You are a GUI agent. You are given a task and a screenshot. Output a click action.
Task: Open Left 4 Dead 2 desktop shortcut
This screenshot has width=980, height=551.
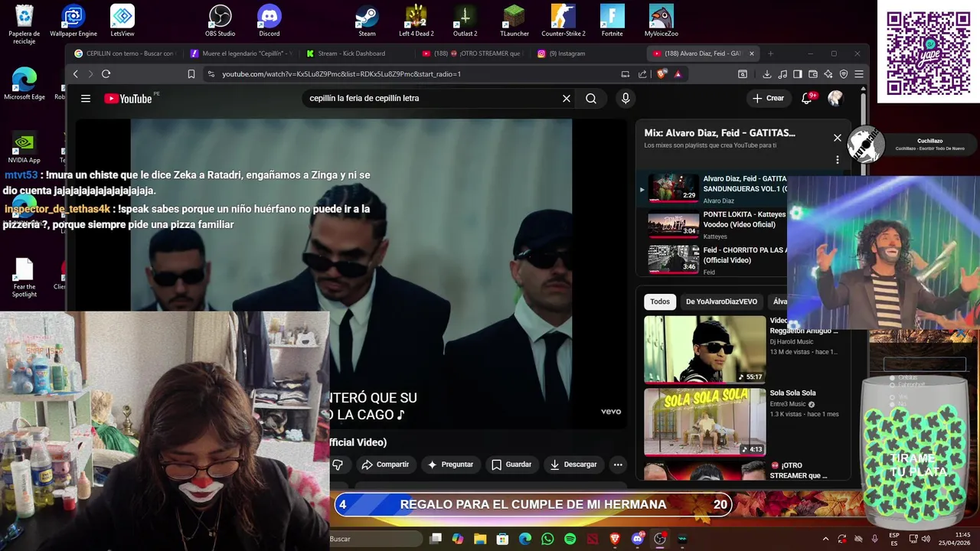pyautogui.click(x=416, y=21)
